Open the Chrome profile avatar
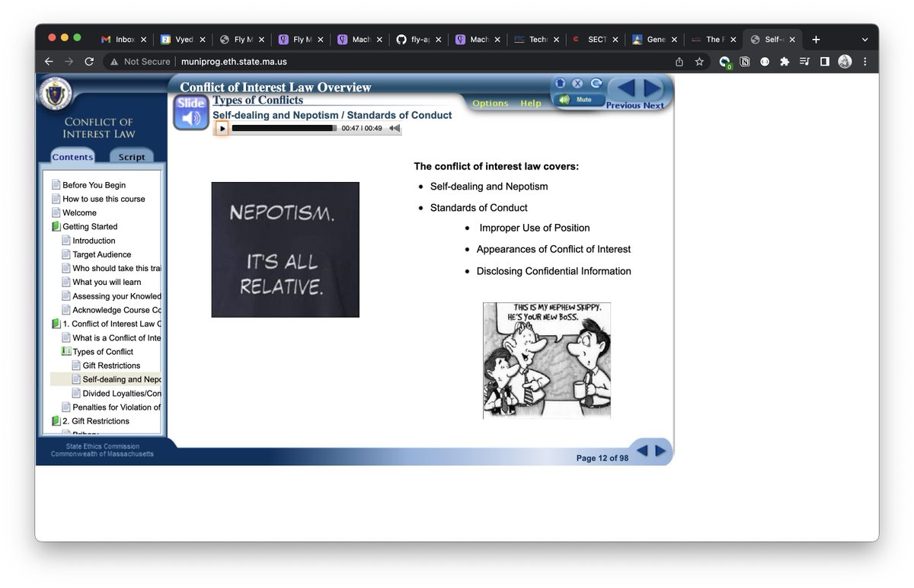 [x=845, y=62]
